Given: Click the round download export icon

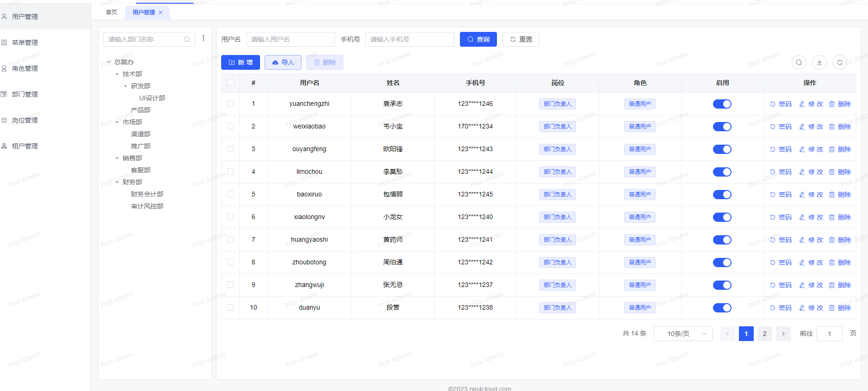Looking at the screenshot, I should [819, 62].
